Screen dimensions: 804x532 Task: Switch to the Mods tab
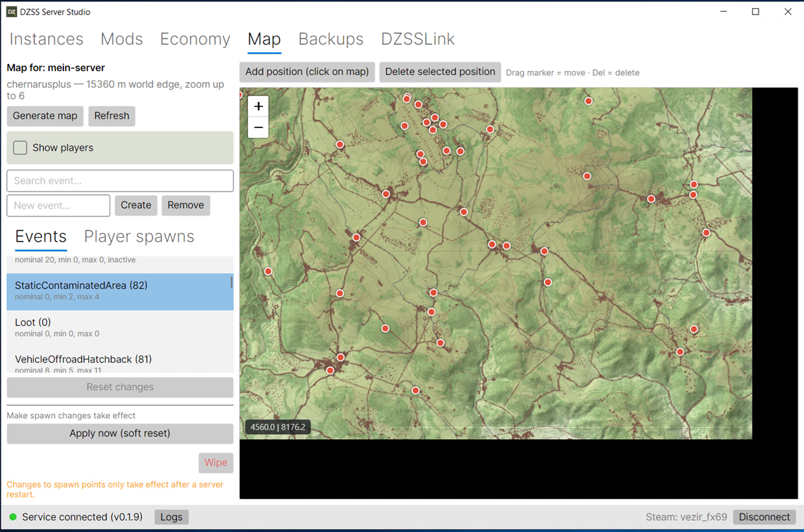121,39
